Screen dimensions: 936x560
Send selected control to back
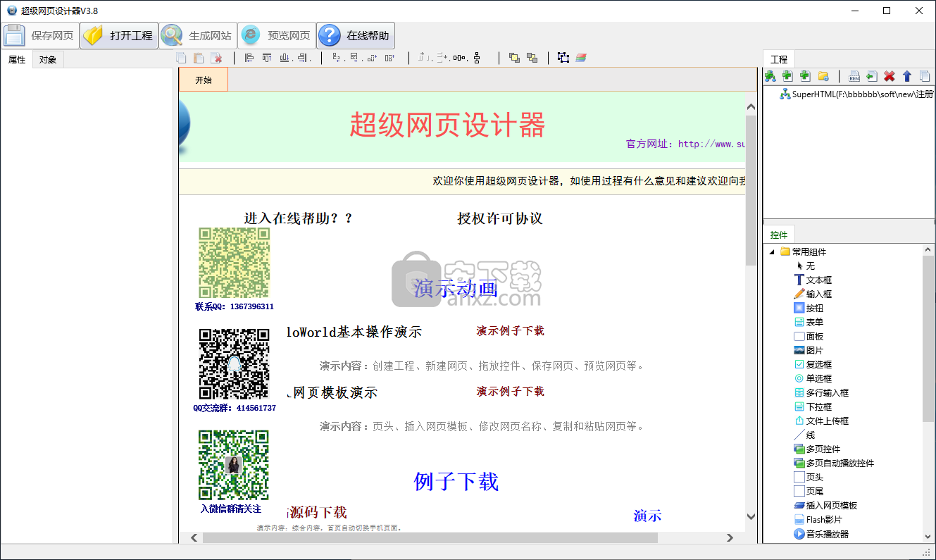click(532, 58)
